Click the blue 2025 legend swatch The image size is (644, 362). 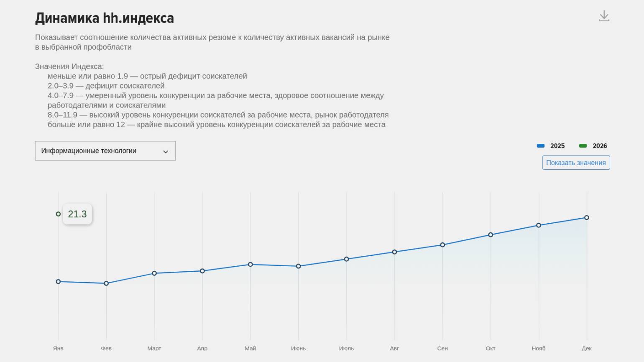pyautogui.click(x=541, y=146)
